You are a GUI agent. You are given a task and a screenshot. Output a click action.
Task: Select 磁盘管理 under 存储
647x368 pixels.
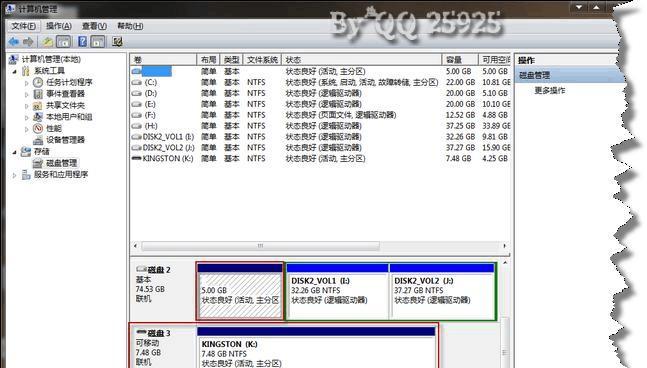(61, 163)
